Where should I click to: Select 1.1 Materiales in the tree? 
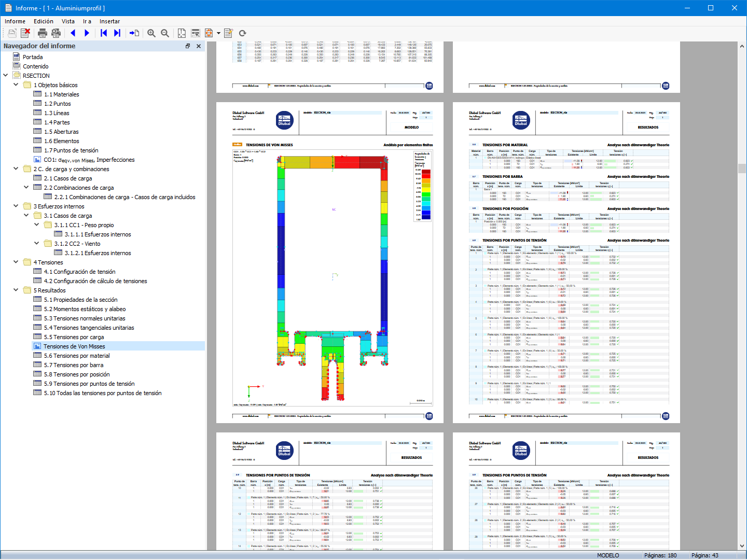point(62,94)
